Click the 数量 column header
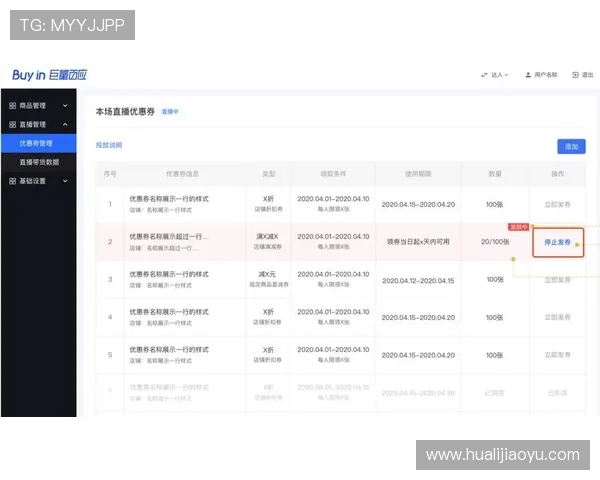Screen dimensions: 600x480 coord(495,174)
